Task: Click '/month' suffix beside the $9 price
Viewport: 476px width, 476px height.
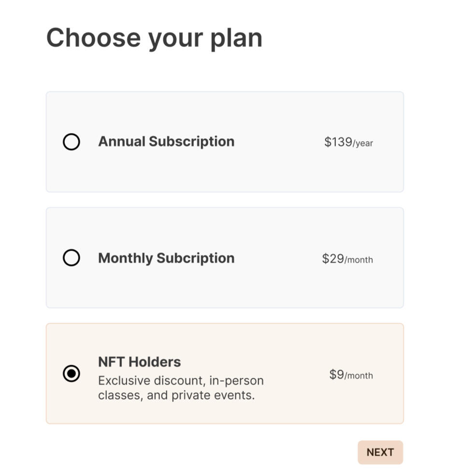Action: [359, 376]
